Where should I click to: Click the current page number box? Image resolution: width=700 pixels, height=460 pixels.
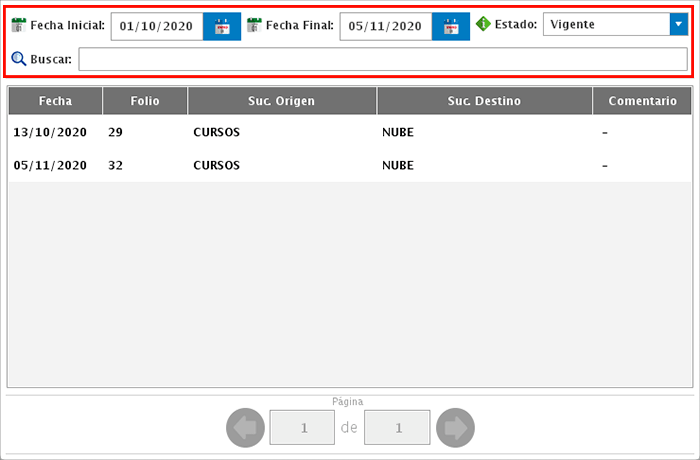[303, 428]
